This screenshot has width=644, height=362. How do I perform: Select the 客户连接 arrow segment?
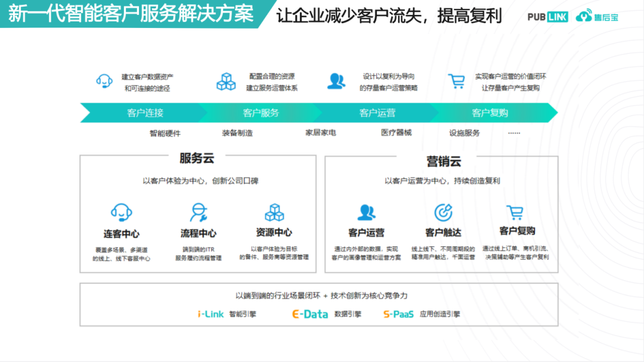145,113
